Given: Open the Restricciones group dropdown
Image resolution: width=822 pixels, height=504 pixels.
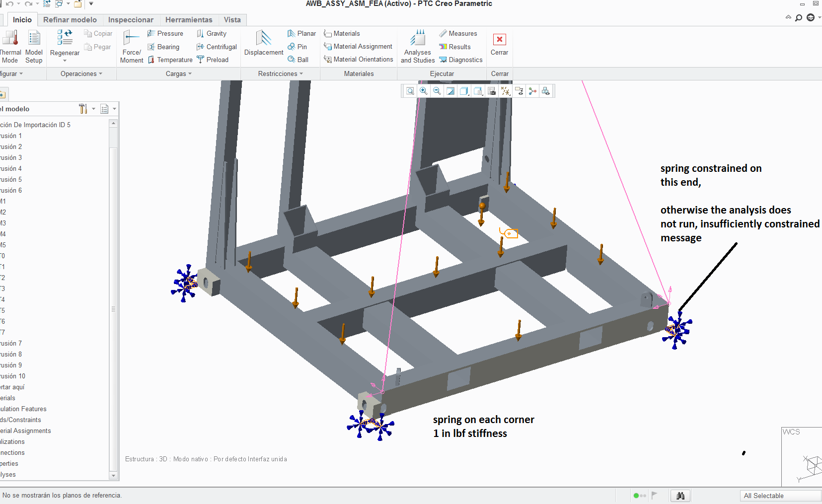Looking at the screenshot, I should pos(281,73).
